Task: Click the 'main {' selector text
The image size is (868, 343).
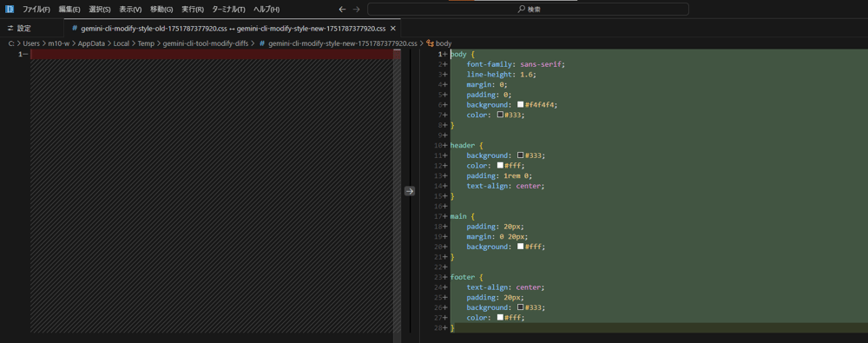Action: 463,216
